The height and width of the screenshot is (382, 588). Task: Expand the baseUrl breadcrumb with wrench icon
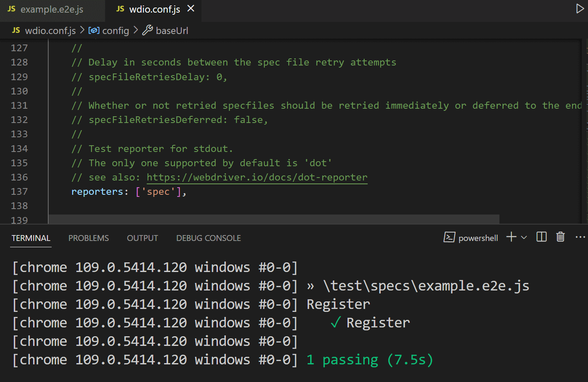pos(171,31)
